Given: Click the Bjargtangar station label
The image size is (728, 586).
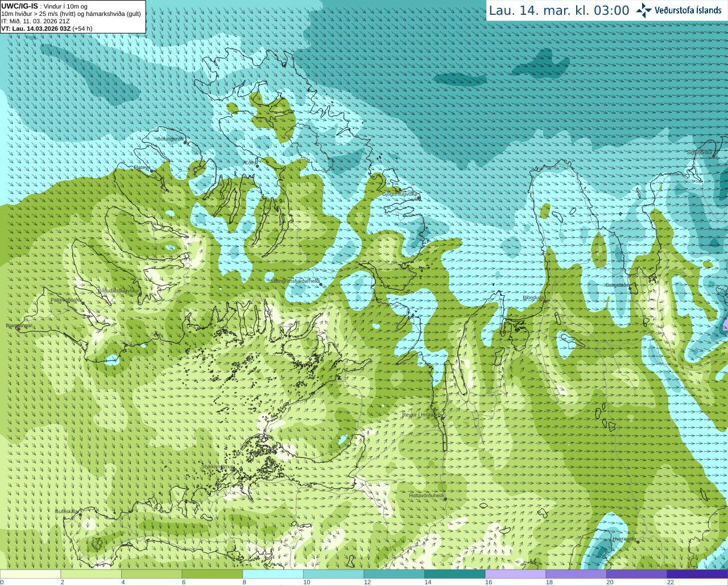Looking at the screenshot, I should 19,325.
